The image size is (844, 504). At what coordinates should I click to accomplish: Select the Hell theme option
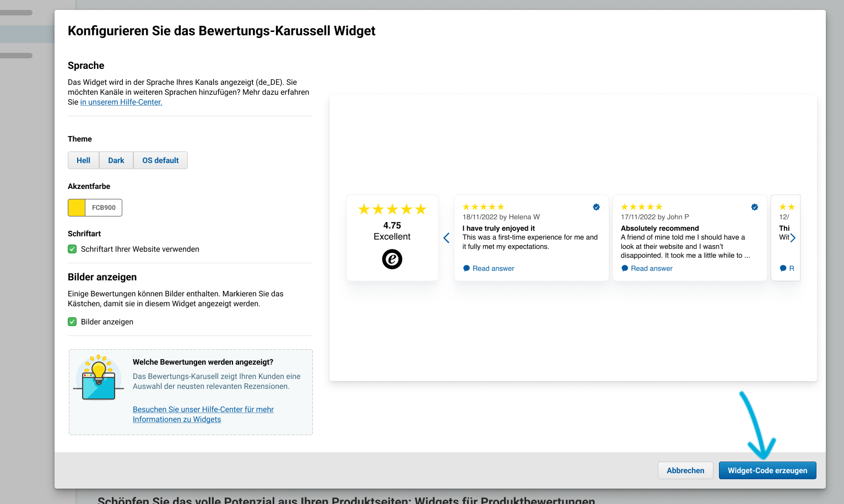point(84,160)
